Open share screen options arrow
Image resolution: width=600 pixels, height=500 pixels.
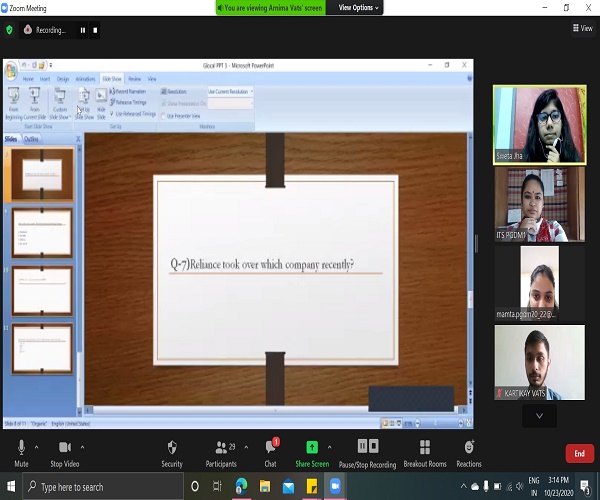(329, 447)
